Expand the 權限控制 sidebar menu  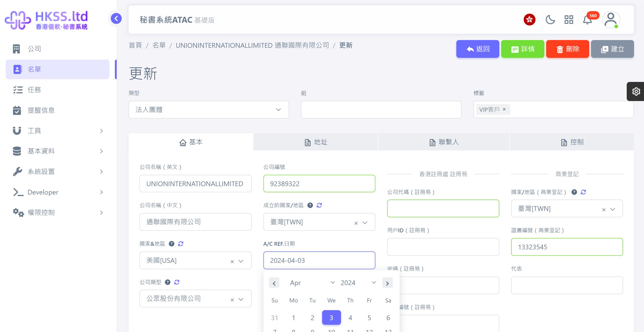point(58,213)
